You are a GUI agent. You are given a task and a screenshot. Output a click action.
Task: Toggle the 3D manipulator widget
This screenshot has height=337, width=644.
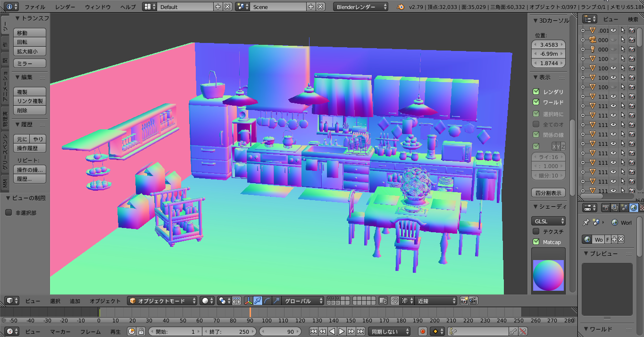point(249,301)
